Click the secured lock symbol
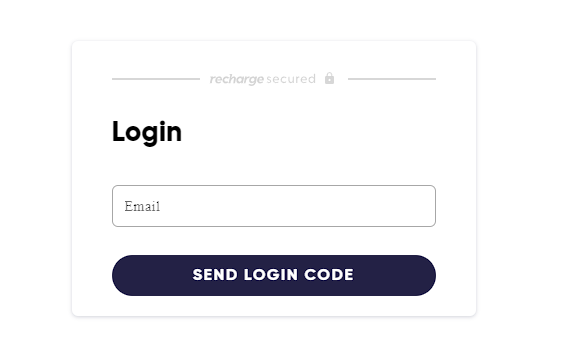The image size is (584, 363). (x=329, y=79)
